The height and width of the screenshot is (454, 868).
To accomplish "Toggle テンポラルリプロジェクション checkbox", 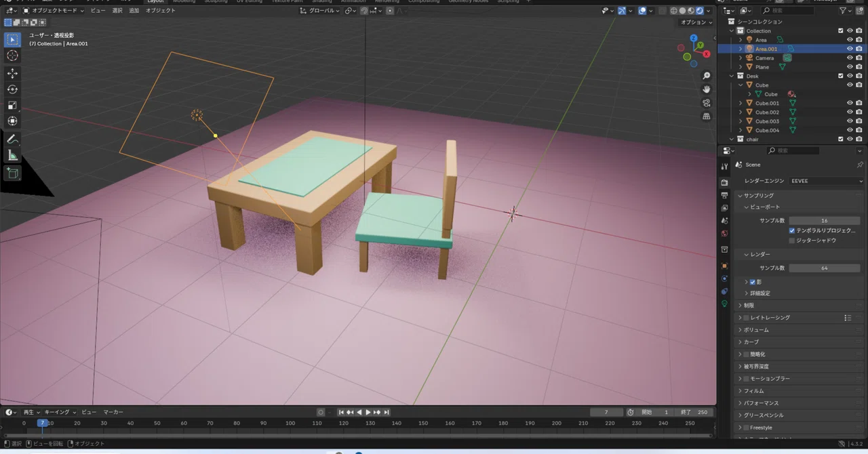I will (791, 230).
